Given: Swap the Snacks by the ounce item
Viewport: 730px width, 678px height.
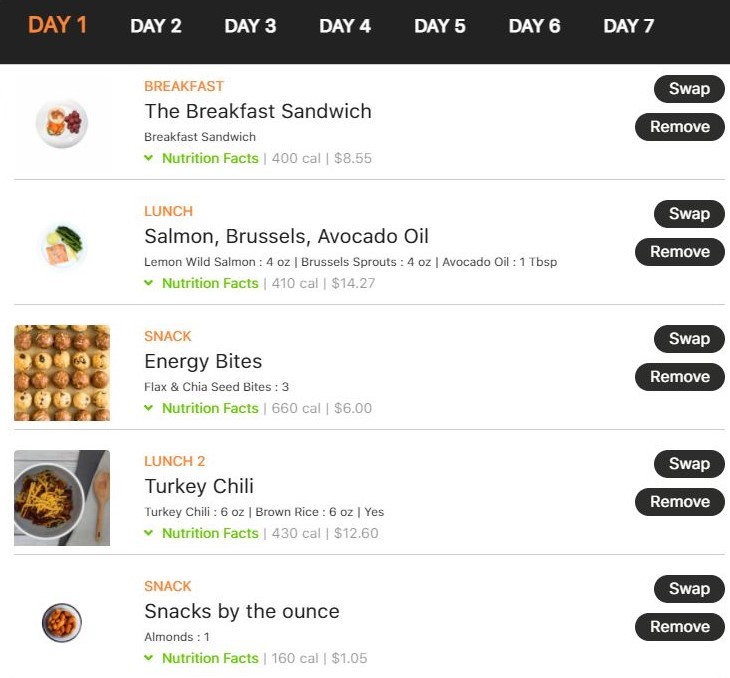Looking at the screenshot, I should [689, 589].
